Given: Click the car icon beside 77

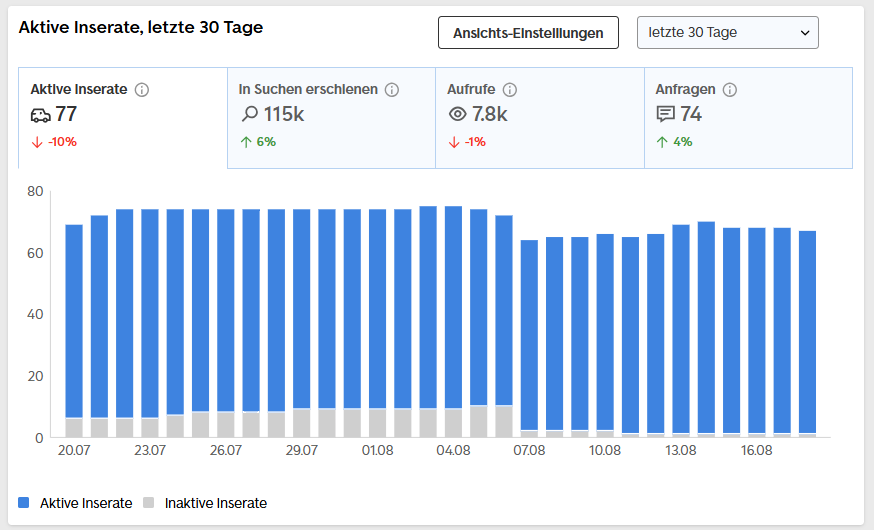Looking at the screenshot, I should pyautogui.click(x=41, y=115).
